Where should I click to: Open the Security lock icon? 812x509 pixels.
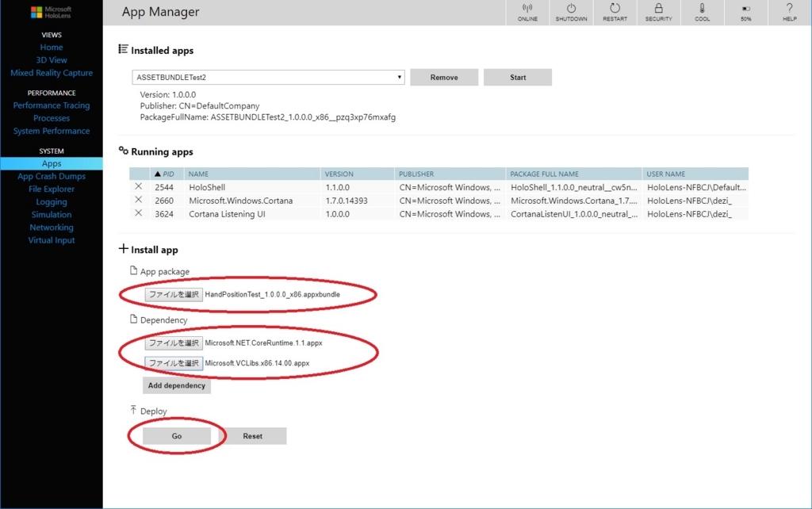(658, 13)
